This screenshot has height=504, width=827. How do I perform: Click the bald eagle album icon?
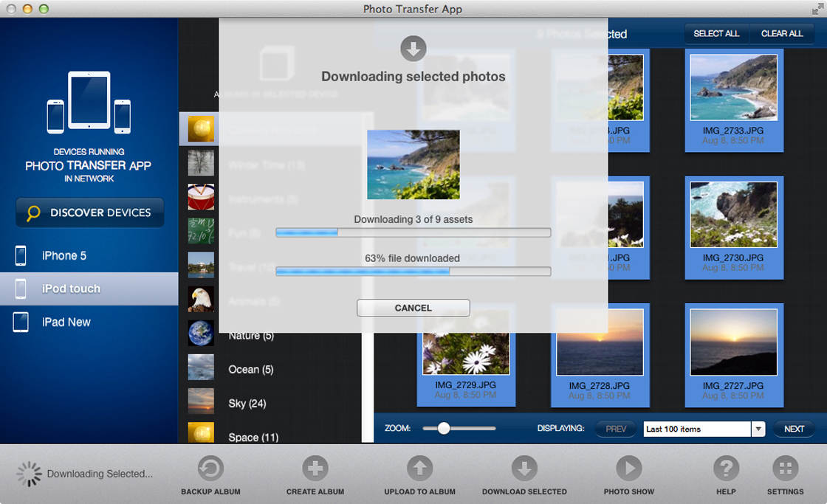[201, 299]
